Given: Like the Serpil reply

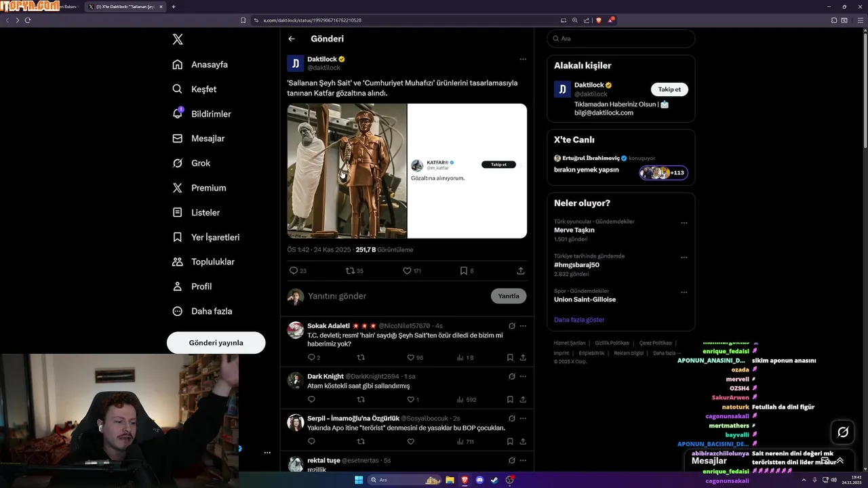Looking at the screenshot, I should (x=410, y=441).
